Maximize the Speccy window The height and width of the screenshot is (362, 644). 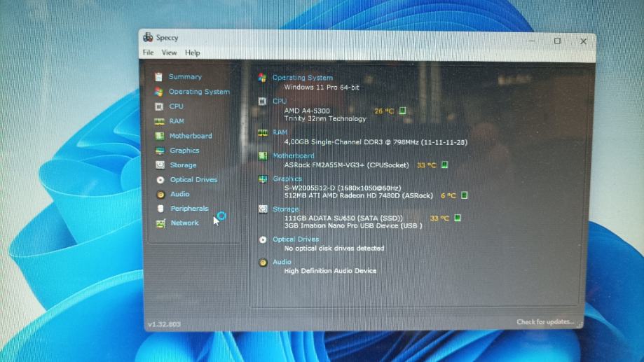pos(557,41)
